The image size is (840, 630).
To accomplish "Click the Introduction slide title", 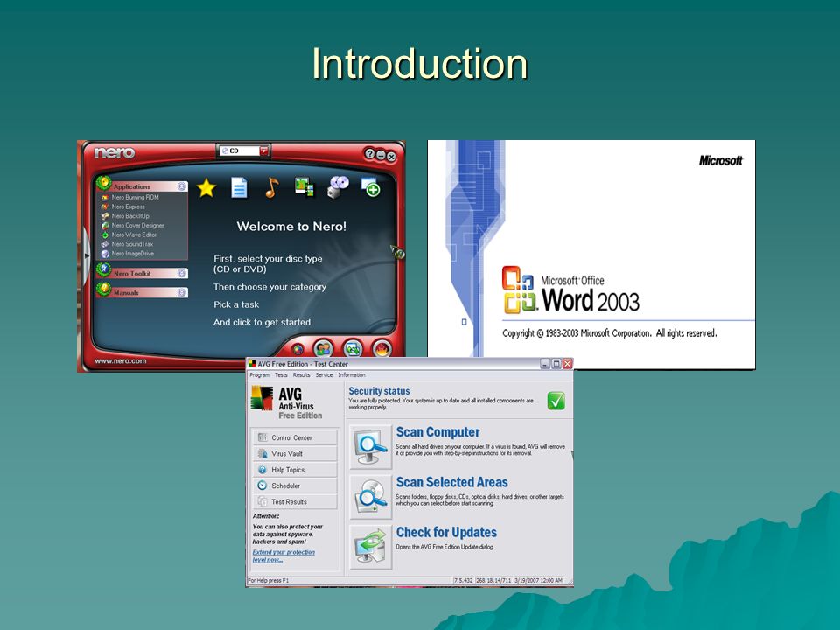I will [x=420, y=64].
